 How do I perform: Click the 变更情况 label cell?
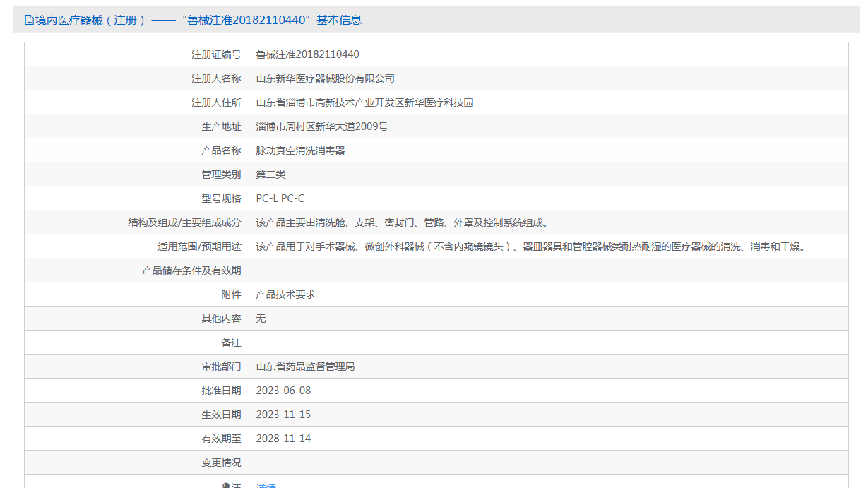click(x=137, y=463)
